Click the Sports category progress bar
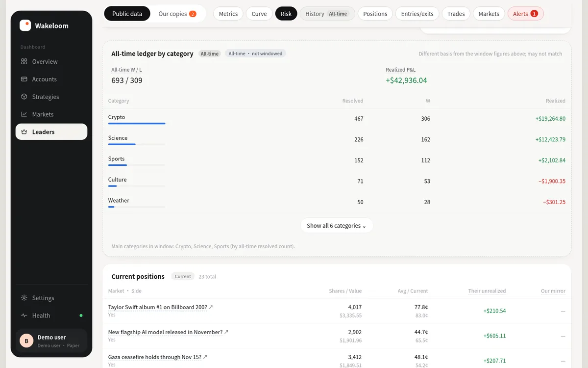The image size is (588, 368). click(137, 165)
